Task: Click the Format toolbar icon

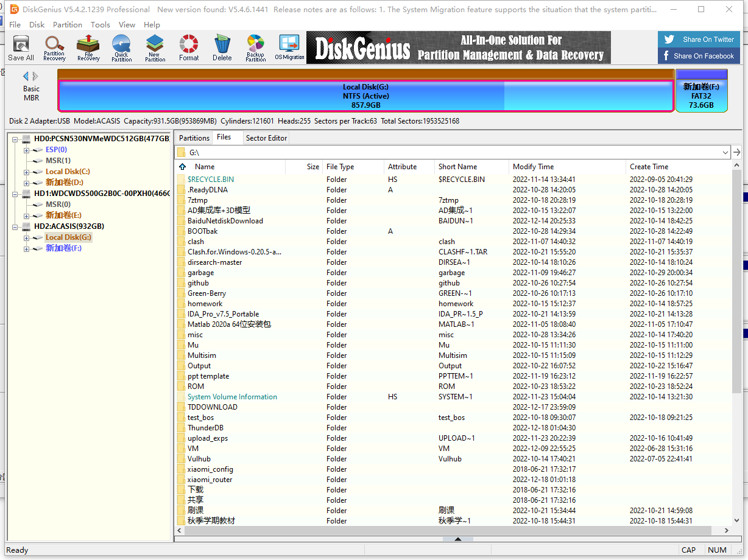Action: pyautogui.click(x=189, y=47)
